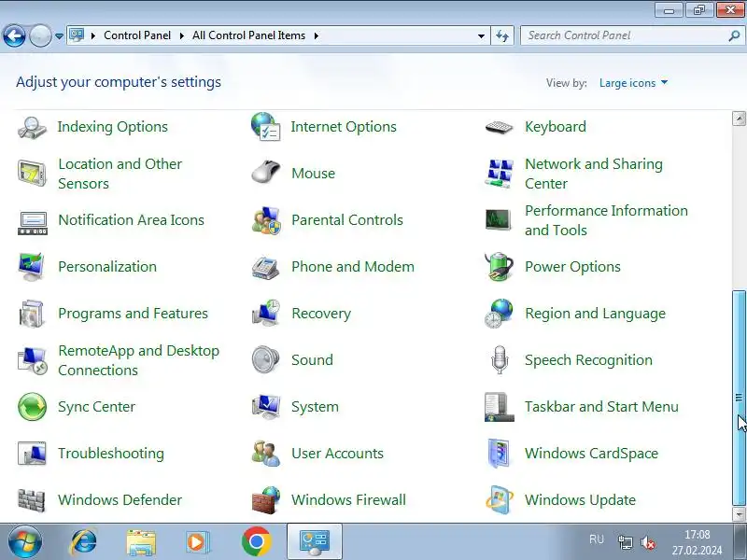
Task: Click the Region and Language icon
Action: (x=499, y=314)
